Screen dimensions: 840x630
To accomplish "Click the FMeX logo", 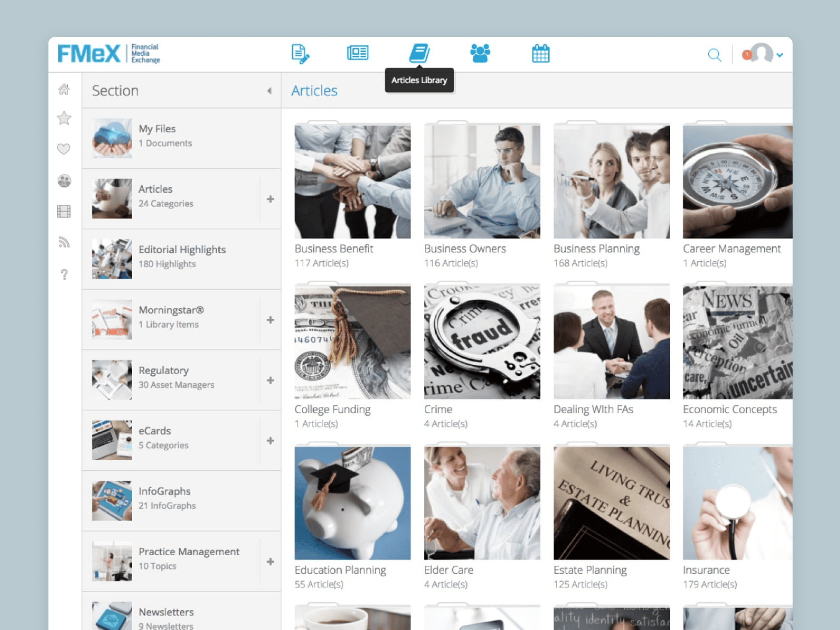I will [x=108, y=54].
